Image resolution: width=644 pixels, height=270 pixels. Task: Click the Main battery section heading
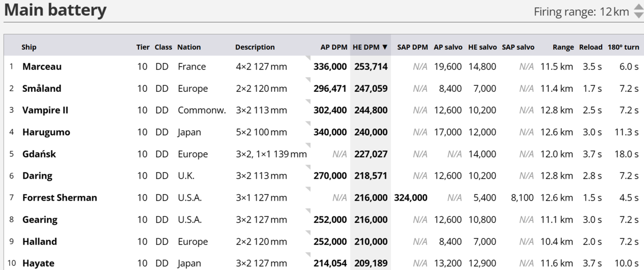55,10
